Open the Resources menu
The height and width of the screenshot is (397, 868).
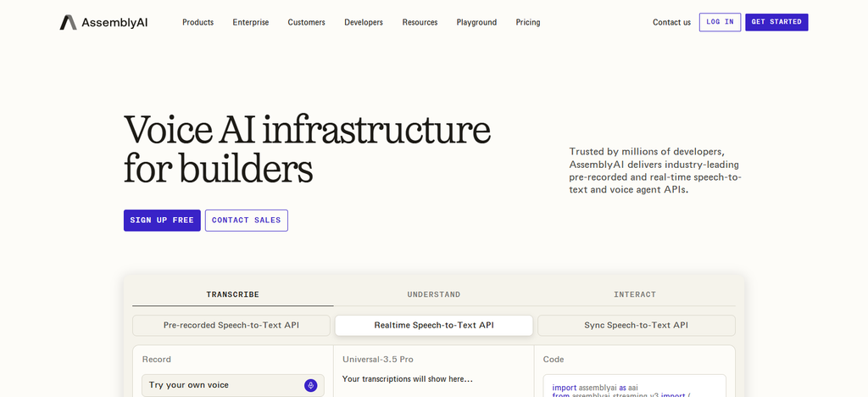pos(420,23)
